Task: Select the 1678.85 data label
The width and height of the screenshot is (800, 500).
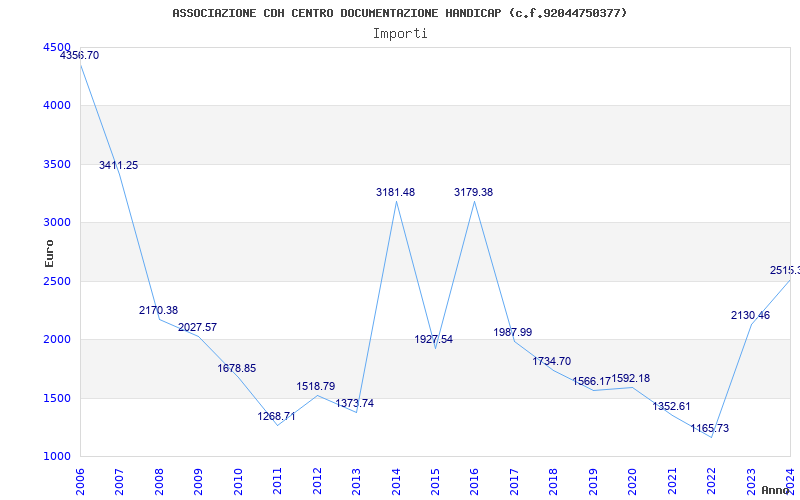Action: click(x=237, y=368)
